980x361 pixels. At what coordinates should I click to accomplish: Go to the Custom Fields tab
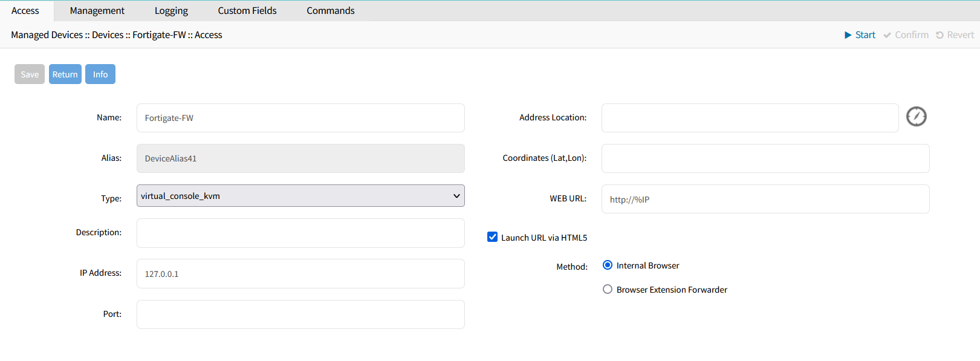[x=247, y=11]
